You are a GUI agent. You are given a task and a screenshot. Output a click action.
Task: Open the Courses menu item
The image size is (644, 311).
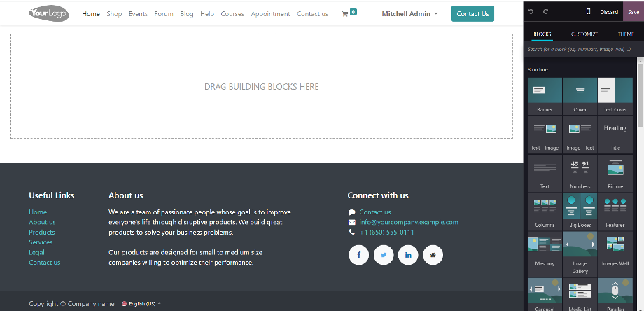pyautogui.click(x=232, y=13)
